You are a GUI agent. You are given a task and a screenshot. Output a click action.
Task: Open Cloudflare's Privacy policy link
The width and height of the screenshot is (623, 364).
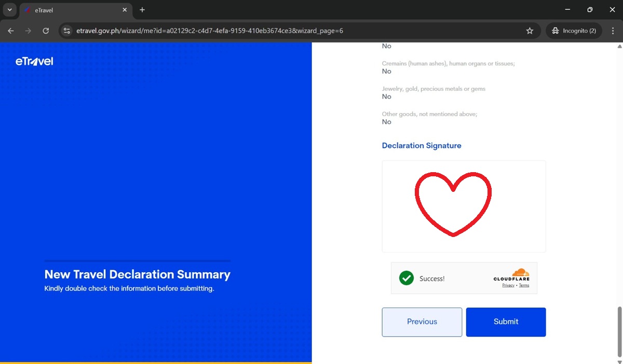[x=508, y=285]
